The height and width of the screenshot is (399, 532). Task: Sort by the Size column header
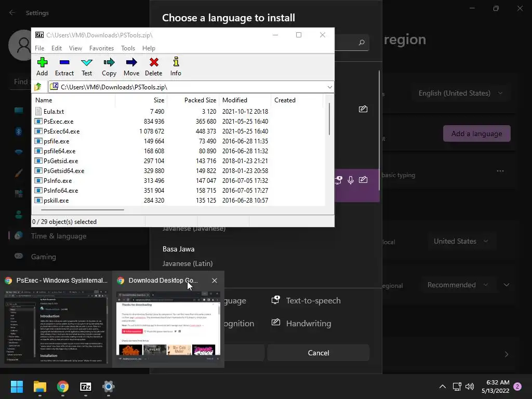(x=141, y=100)
